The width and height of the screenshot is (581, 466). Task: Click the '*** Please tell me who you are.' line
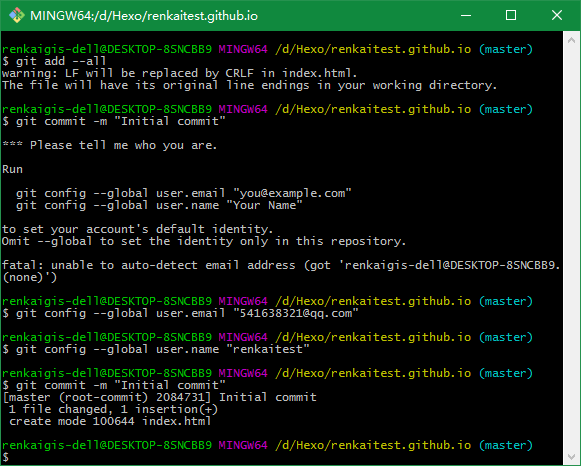[109, 145]
